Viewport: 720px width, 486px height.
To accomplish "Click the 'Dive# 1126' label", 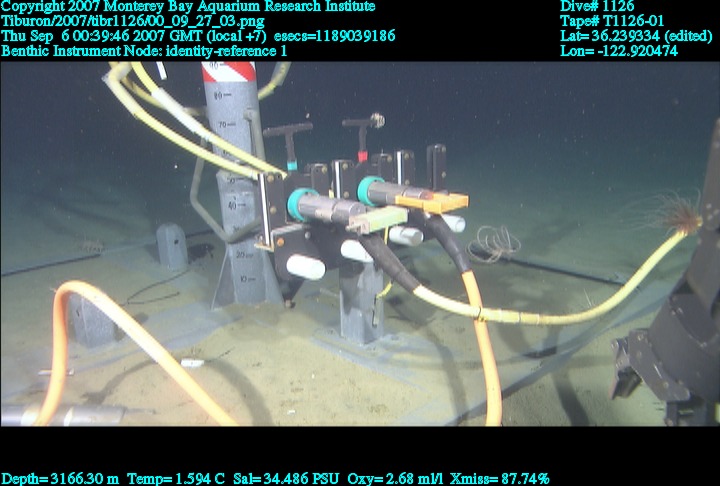I will tap(597, 6).
